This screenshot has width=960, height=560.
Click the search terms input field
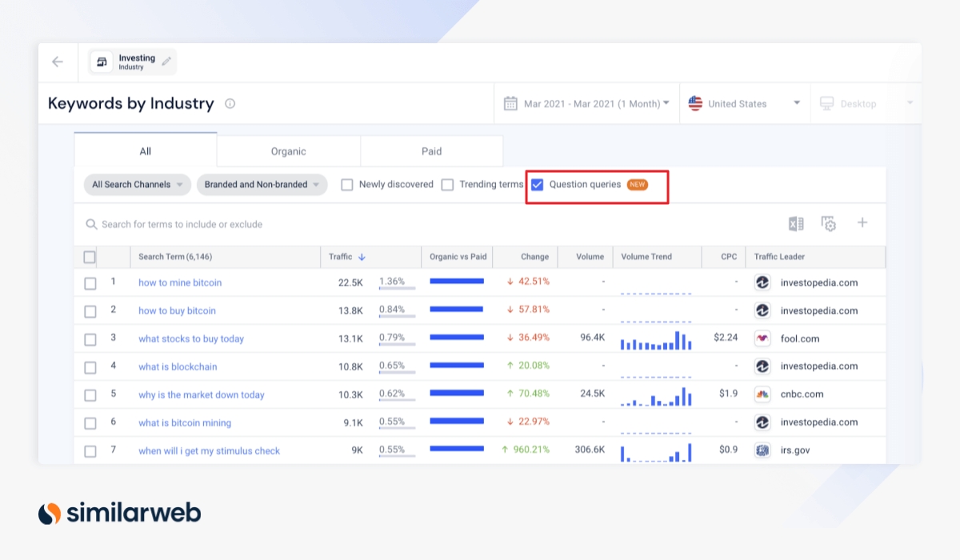[x=240, y=224]
